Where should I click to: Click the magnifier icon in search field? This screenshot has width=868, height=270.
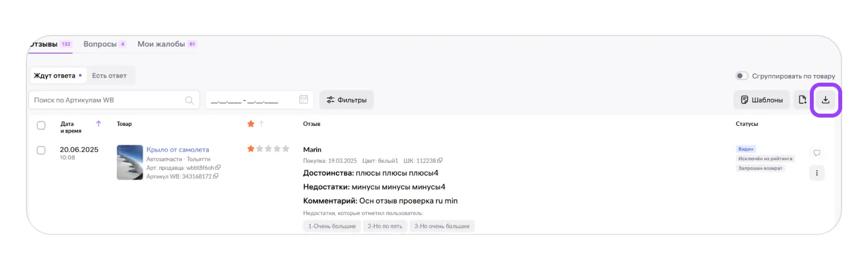[x=189, y=100]
